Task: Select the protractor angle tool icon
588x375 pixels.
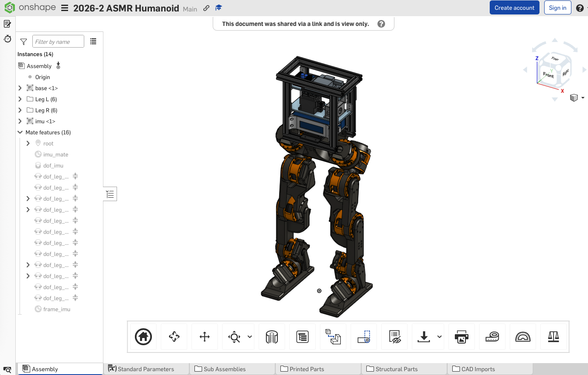Action: [x=523, y=337]
